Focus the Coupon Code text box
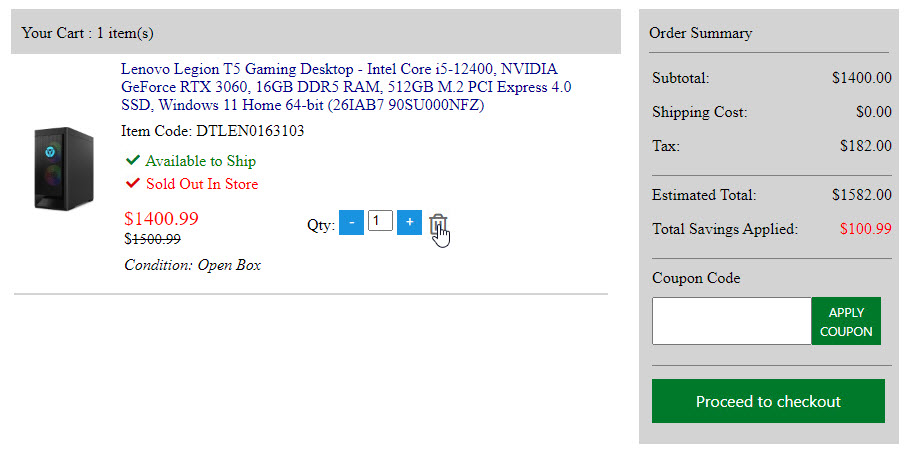The height and width of the screenshot is (461, 916). pos(731,321)
